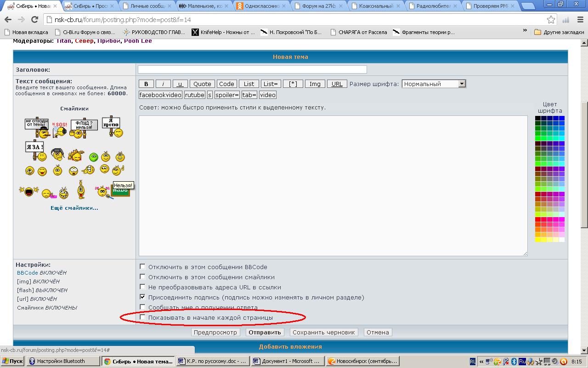Insert the 'Я против' sign smiley

coord(112,126)
